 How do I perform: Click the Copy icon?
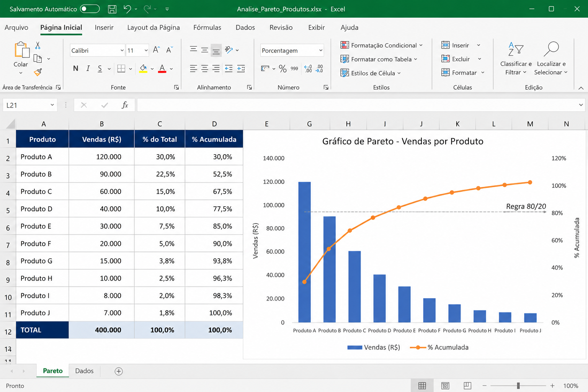coord(38,59)
